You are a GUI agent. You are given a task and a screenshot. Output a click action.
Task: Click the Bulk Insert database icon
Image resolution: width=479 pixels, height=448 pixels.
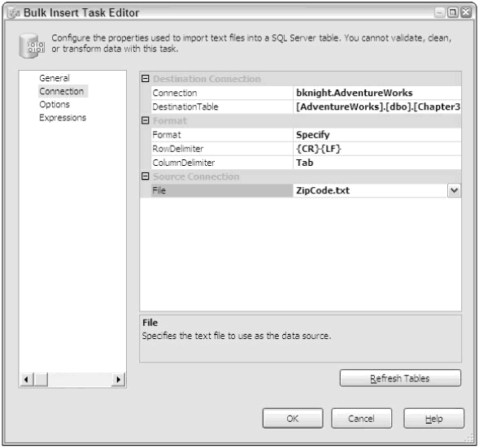click(32, 46)
